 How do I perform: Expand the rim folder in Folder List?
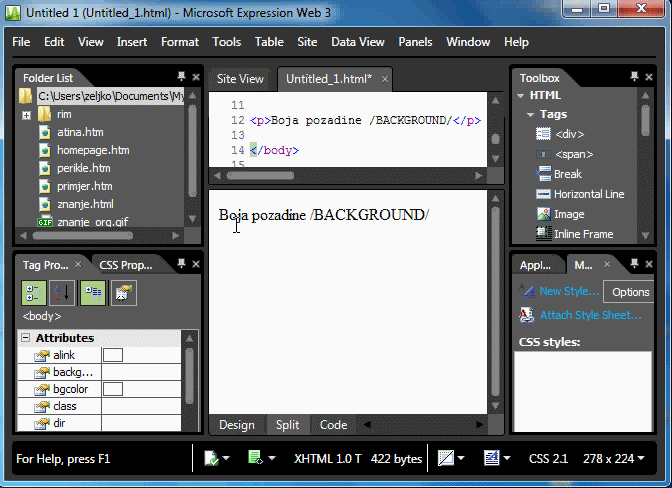click(x=26, y=115)
